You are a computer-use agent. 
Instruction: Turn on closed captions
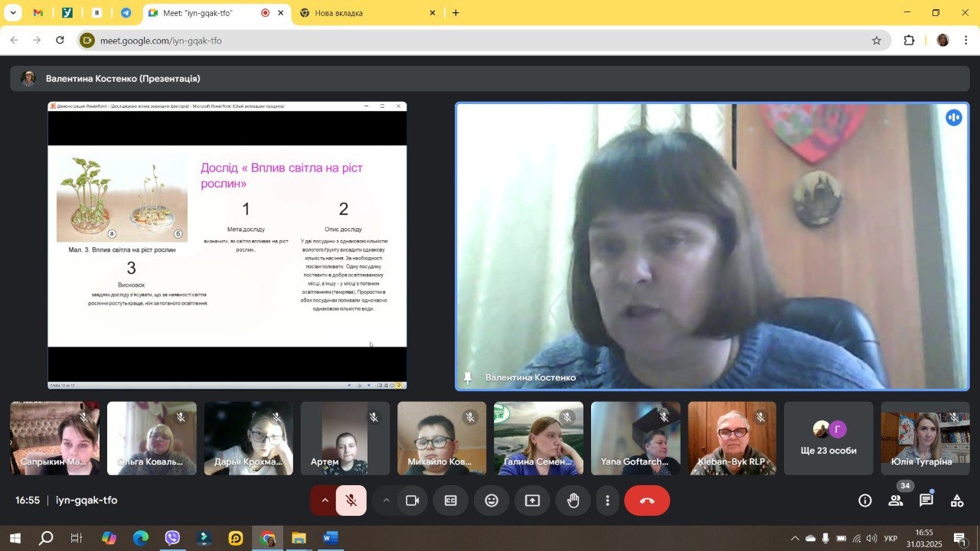pos(451,500)
